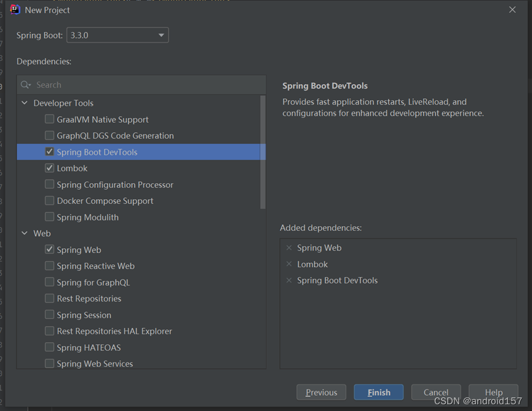The image size is (532, 411).
Task: Remove Spring Boot DevTools from added dependencies
Action: tap(289, 280)
